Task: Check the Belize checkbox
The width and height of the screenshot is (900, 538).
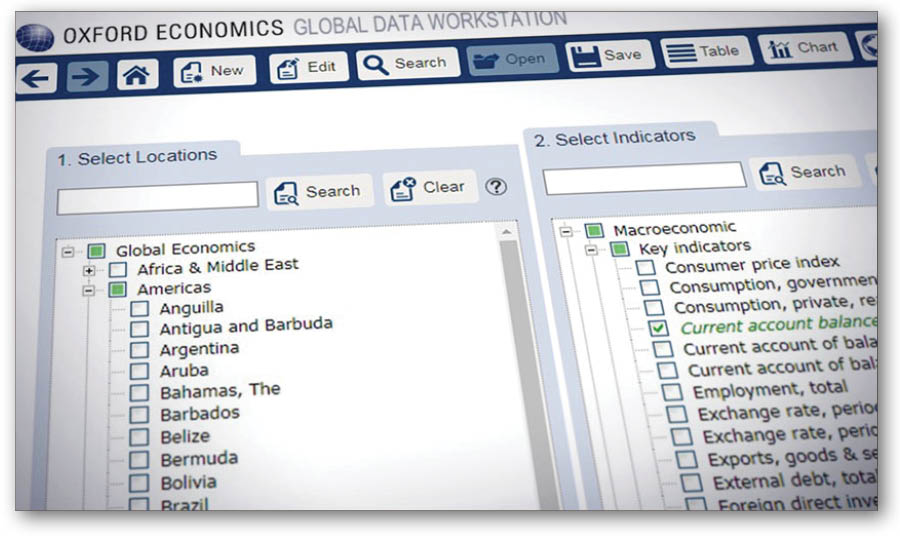Action: (x=139, y=438)
